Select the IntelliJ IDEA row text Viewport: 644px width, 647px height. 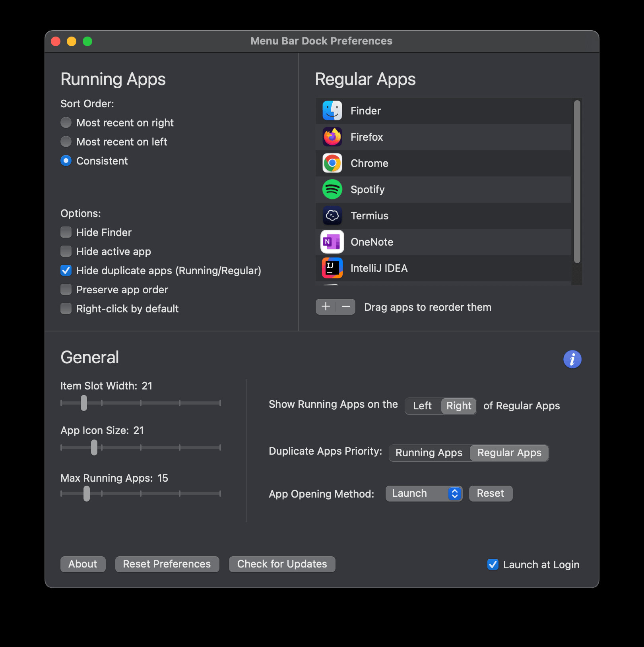click(379, 268)
